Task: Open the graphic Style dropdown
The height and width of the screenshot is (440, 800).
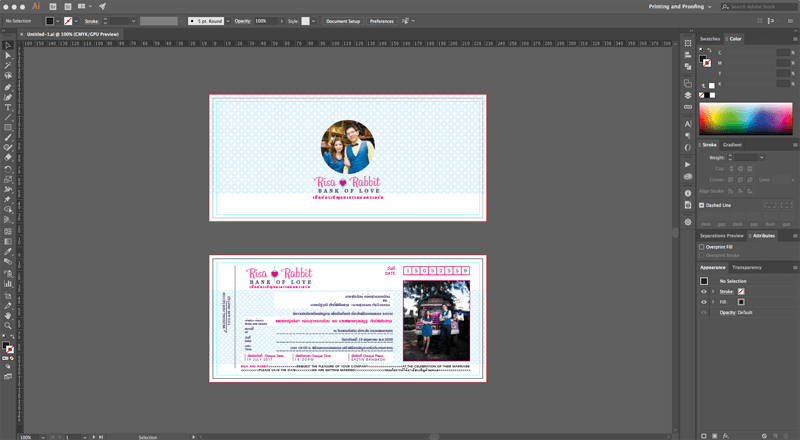Action: [x=313, y=21]
